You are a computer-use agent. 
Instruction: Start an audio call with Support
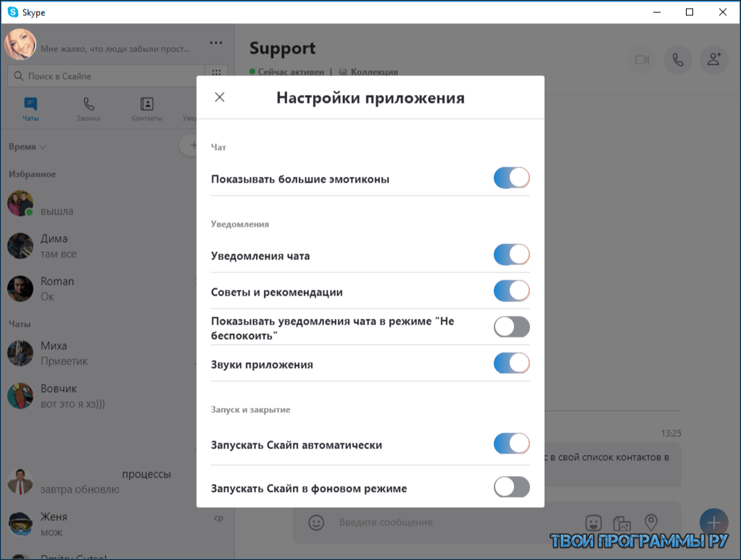678,60
